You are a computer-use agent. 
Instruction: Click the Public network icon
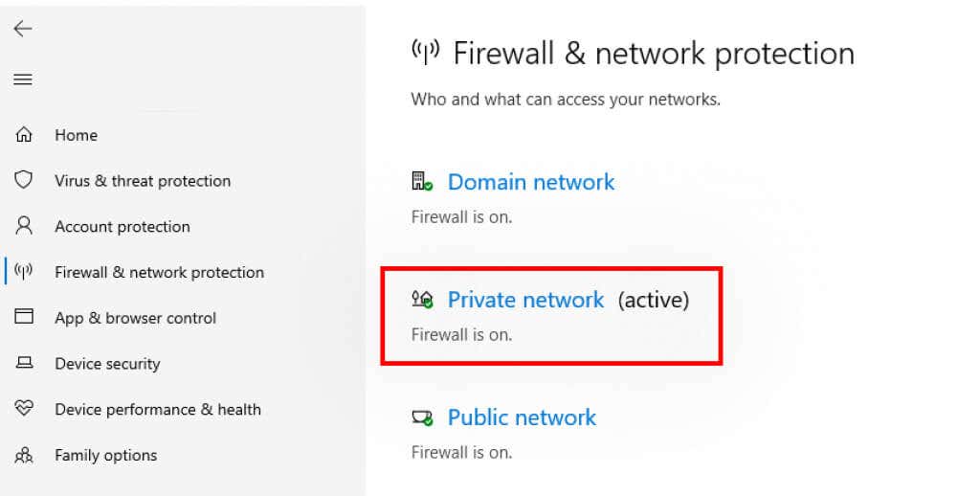(x=422, y=417)
